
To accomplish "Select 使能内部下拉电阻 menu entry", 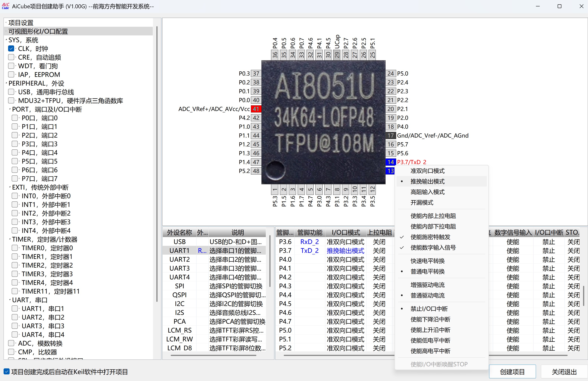I will click(441, 226).
